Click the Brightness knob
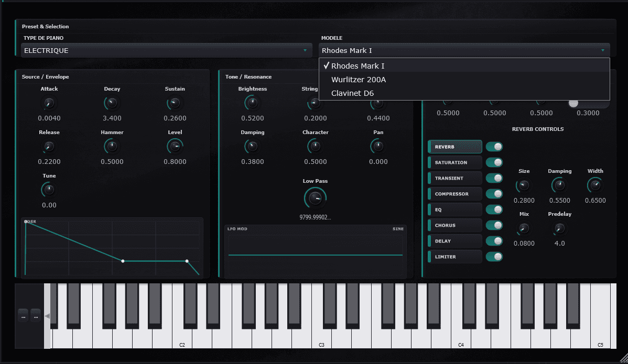The width and height of the screenshot is (628, 364). tap(252, 103)
